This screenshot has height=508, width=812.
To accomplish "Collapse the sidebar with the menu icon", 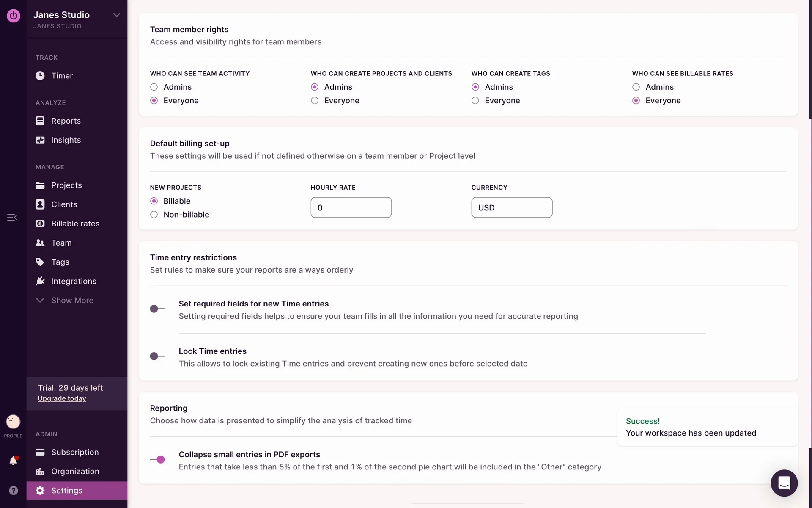I will coord(12,217).
